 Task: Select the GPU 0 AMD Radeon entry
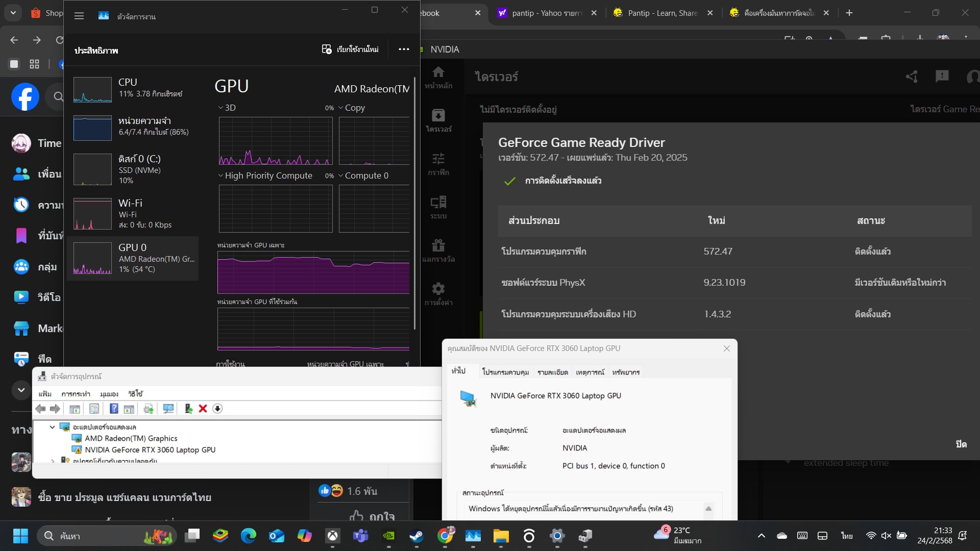[133, 258]
